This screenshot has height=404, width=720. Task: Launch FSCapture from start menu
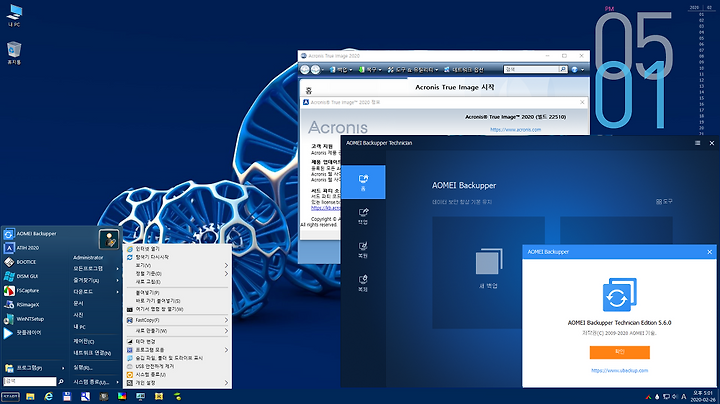[22, 291]
